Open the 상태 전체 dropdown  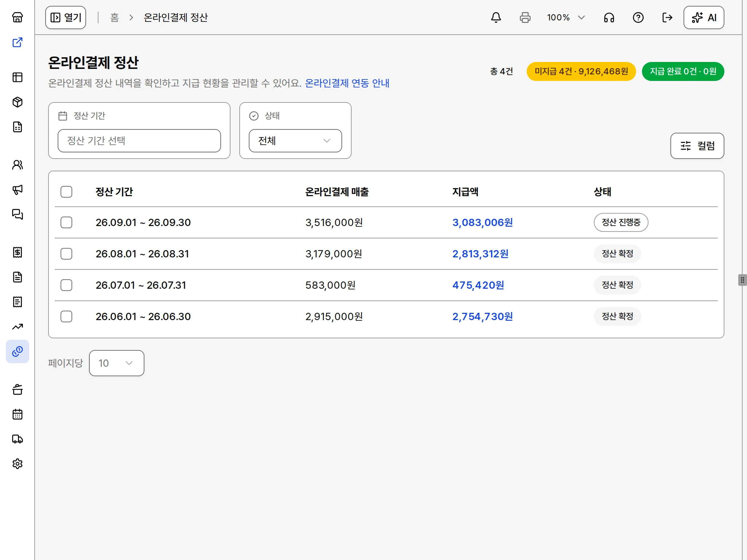[x=295, y=141]
